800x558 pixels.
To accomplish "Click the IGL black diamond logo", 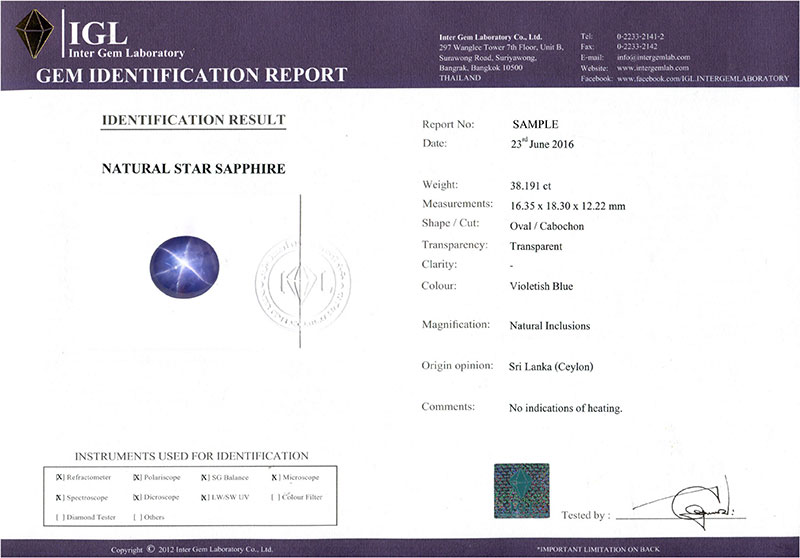I will point(34,33).
